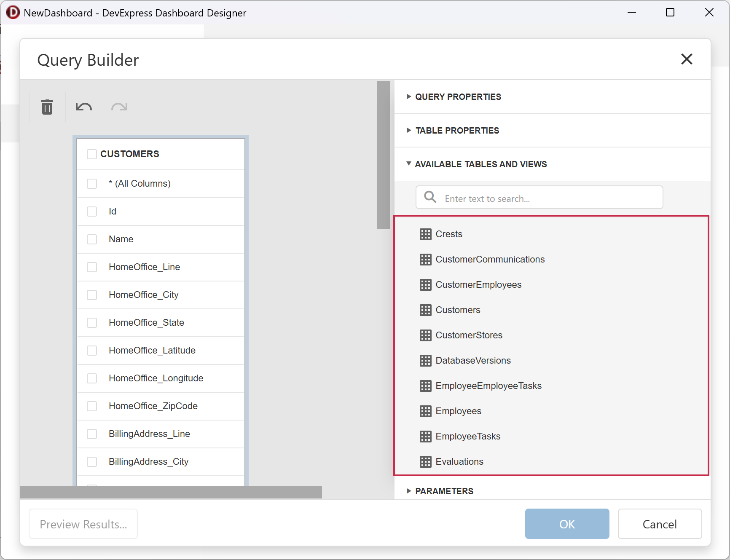The width and height of the screenshot is (730, 560).
Task: Click the trash delete icon in toolbar
Action: pos(47,107)
